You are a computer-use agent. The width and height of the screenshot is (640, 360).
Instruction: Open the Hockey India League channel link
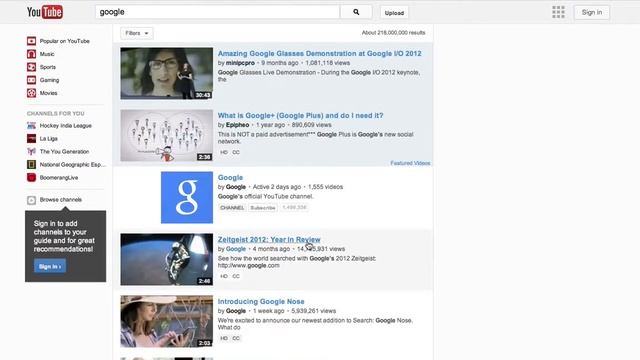pyautogui.click(x=65, y=126)
